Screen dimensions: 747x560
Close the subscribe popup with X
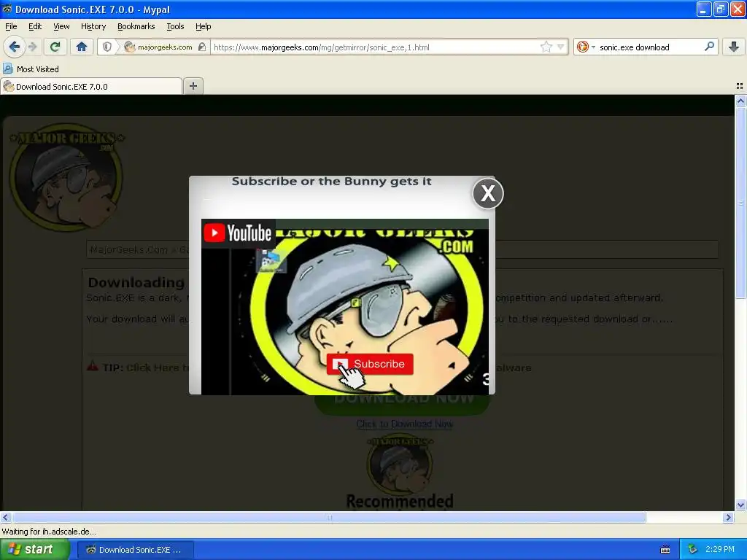[488, 193]
